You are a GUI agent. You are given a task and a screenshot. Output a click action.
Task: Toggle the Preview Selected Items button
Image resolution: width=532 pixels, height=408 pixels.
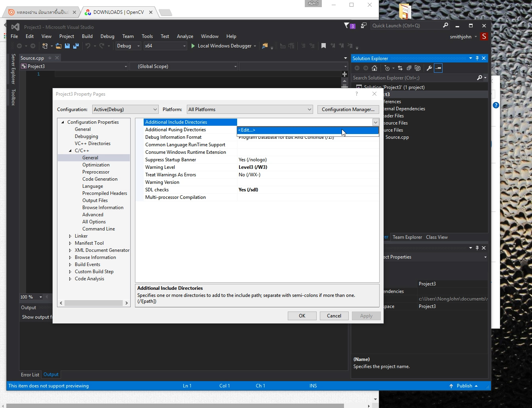coord(438,68)
